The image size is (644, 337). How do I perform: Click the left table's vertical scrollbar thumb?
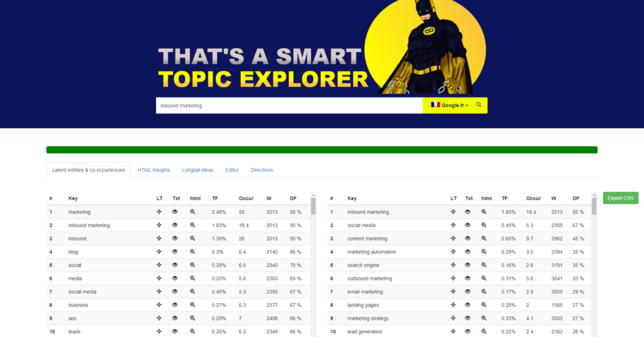[313, 206]
